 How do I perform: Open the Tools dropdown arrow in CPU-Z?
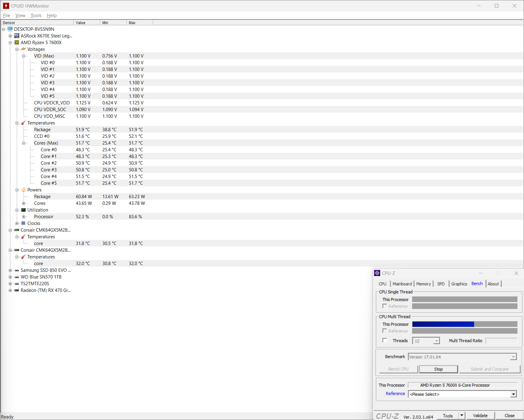(x=462, y=415)
